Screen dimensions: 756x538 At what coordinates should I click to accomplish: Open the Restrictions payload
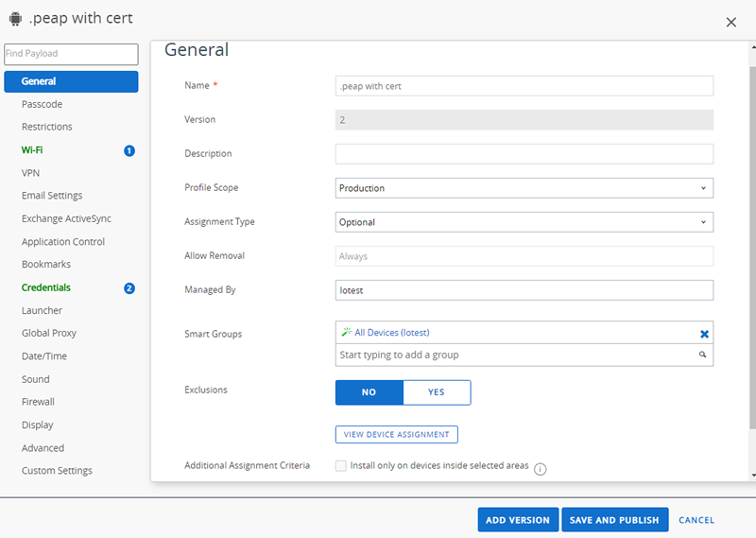(46, 127)
